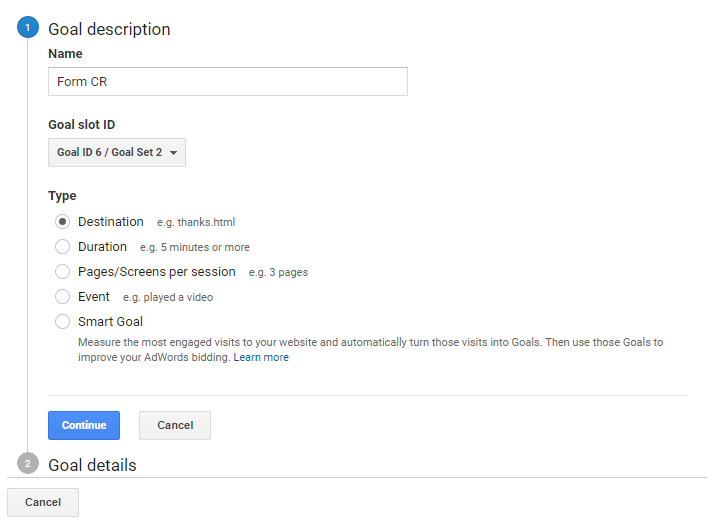Select the Destination goal type
This screenshot has height=531, width=717.
click(62, 222)
